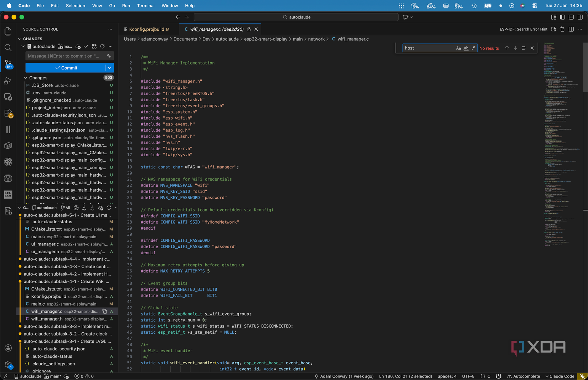The width and height of the screenshot is (588, 380).
Task: Toggle Match Case in find widget
Action: (x=458, y=48)
